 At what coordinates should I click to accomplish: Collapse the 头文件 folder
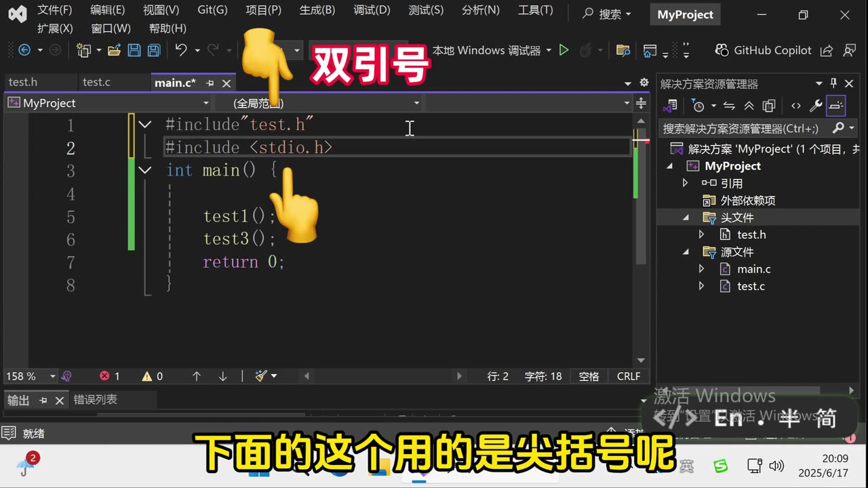(x=685, y=218)
